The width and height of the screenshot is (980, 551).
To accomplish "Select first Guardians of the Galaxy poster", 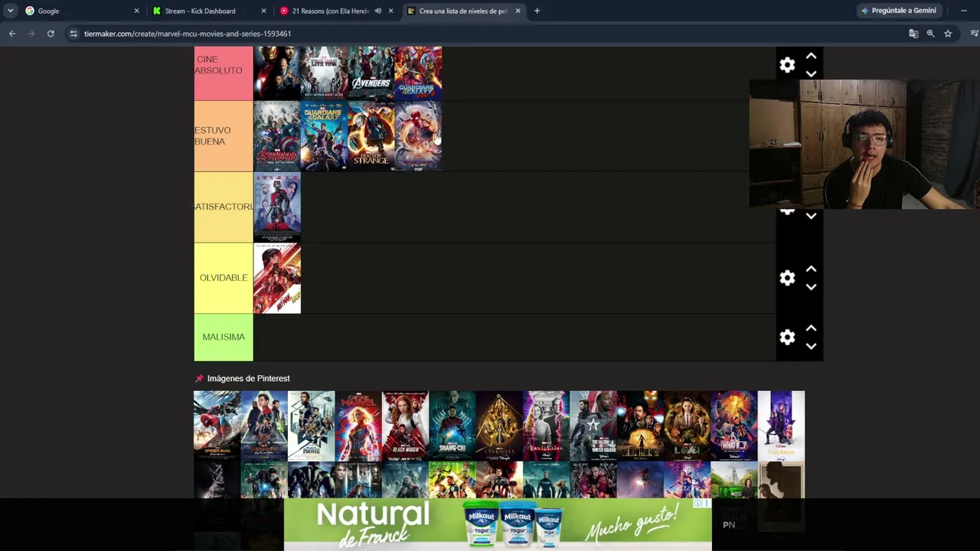I will click(x=324, y=136).
